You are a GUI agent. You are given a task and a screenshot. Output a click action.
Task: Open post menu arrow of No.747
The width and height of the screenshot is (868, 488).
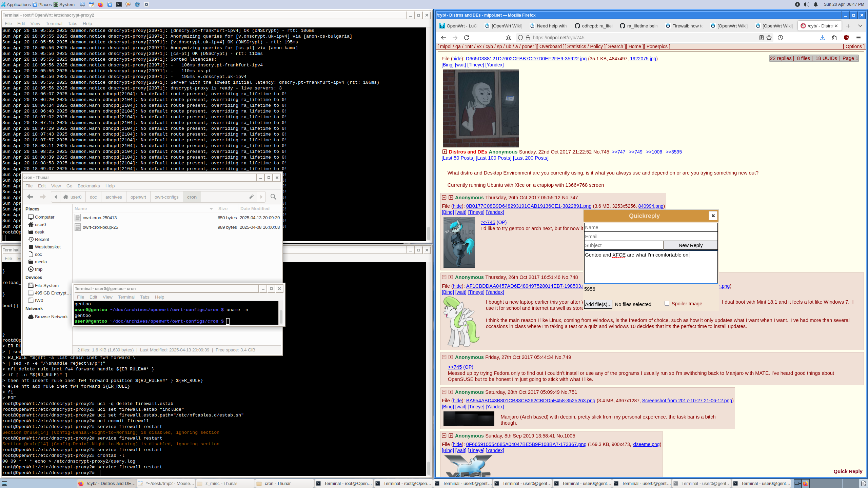coord(451,197)
